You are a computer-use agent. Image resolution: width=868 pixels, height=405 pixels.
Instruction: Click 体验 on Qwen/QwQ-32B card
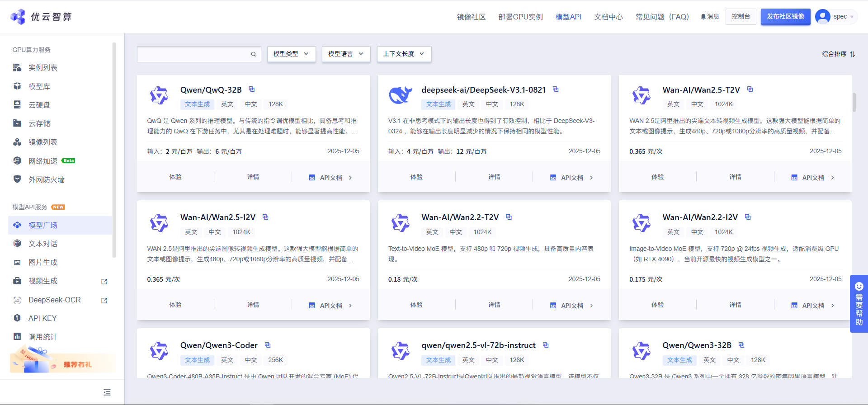175,177
